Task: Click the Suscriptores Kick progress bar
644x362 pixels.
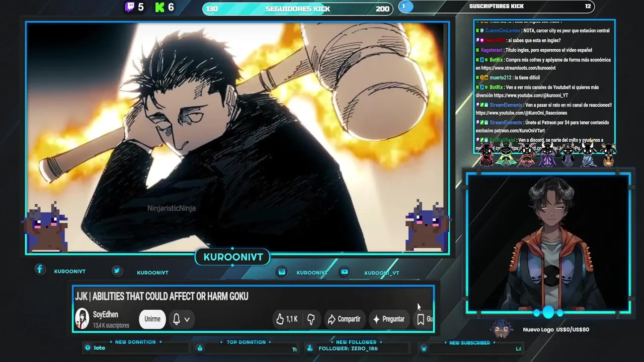Action: pyautogui.click(x=496, y=7)
